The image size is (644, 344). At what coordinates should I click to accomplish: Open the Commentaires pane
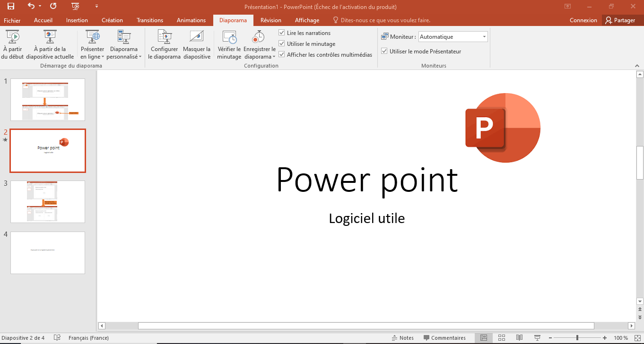(x=444, y=338)
